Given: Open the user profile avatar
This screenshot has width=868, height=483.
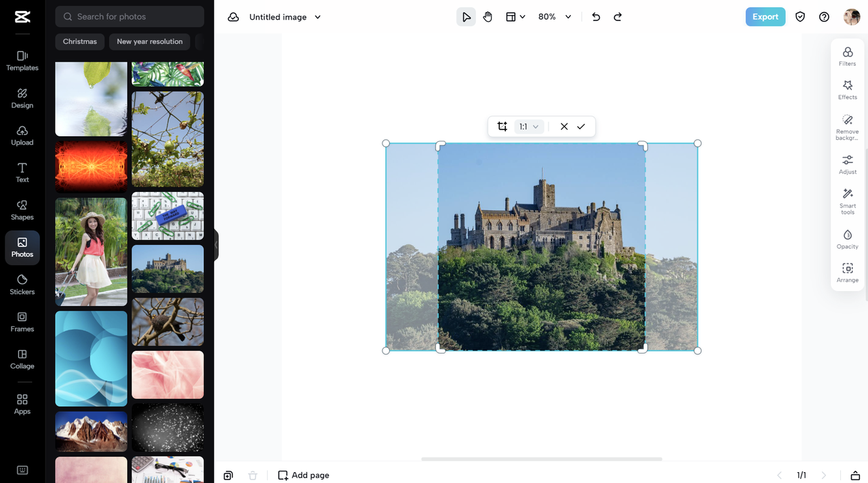Looking at the screenshot, I should point(852,17).
